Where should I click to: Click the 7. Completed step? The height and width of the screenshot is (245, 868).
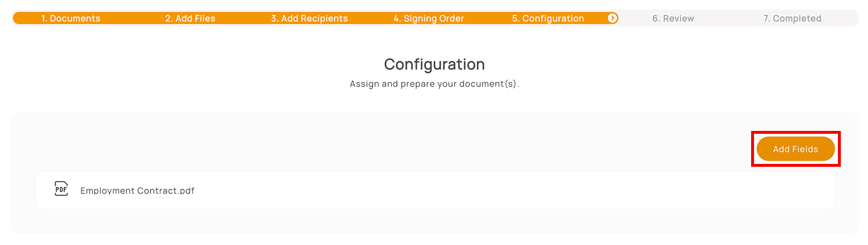792,19
